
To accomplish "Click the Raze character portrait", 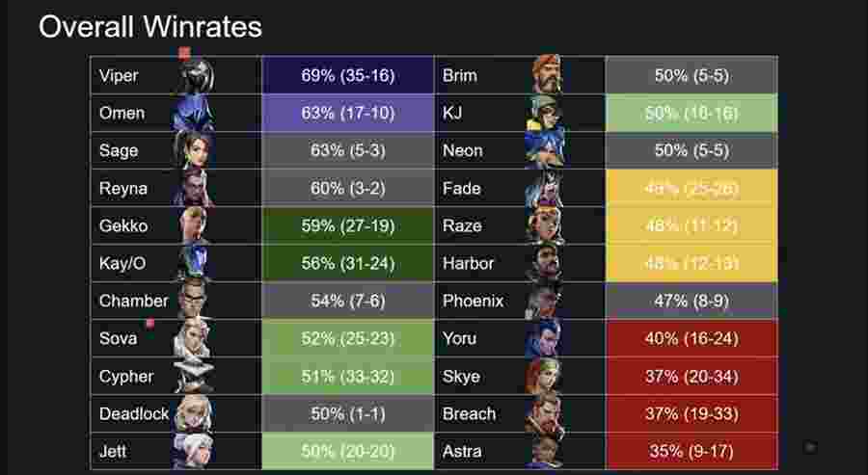I will 545,225.
